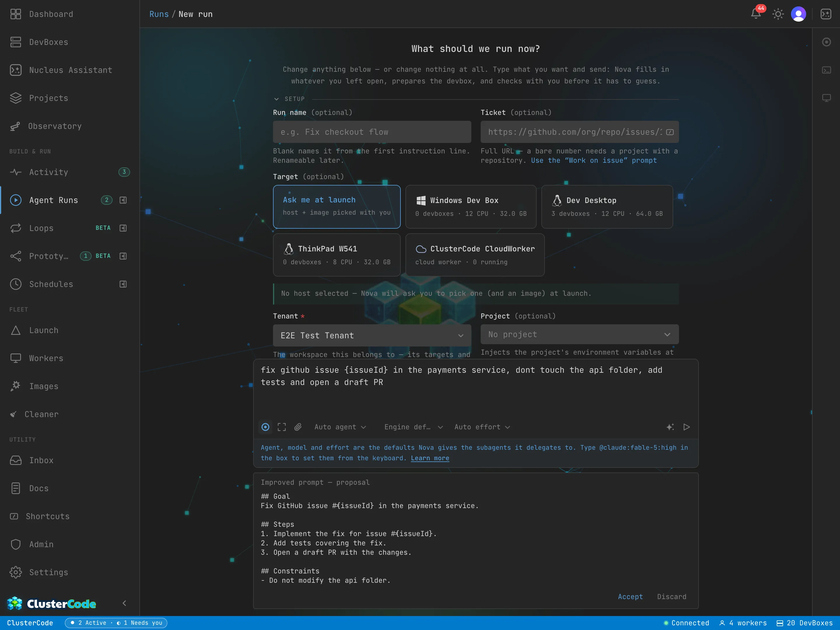Open Loops in the sidebar
The height and width of the screenshot is (630, 840).
click(69, 228)
